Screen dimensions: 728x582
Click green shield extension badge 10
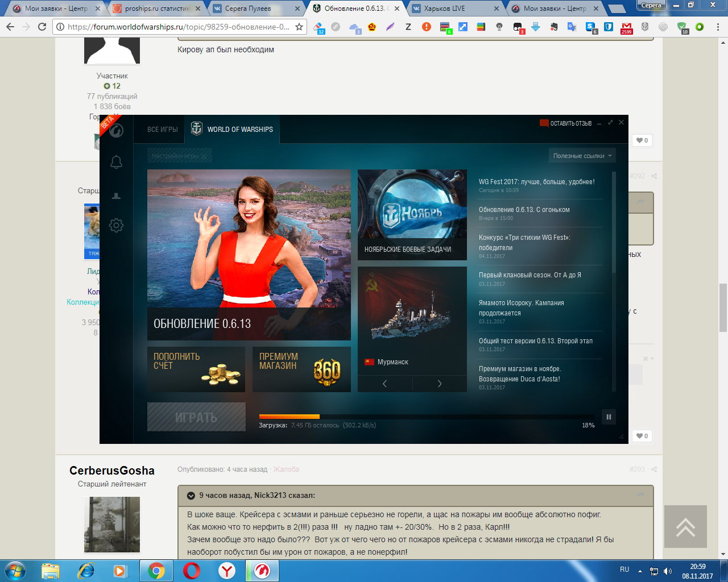[x=682, y=27]
